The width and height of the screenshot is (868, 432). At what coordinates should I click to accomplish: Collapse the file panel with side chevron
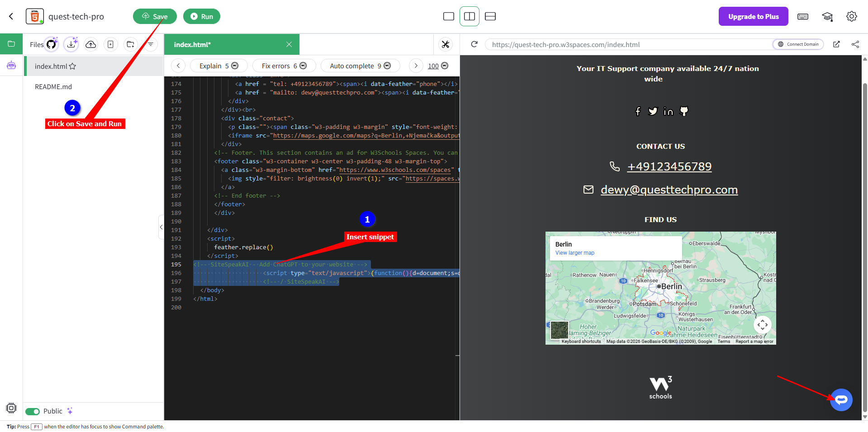161,227
